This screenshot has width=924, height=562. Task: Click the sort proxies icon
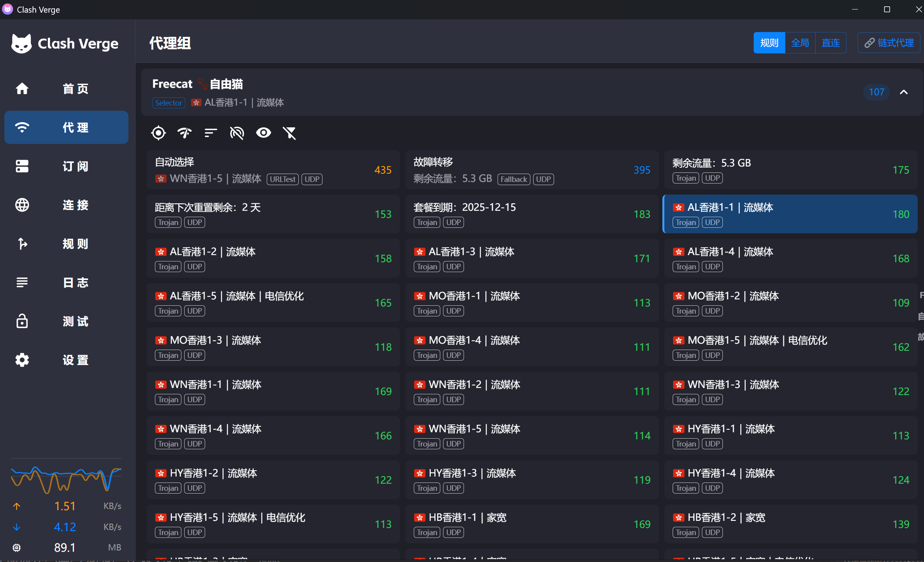pyautogui.click(x=211, y=133)
